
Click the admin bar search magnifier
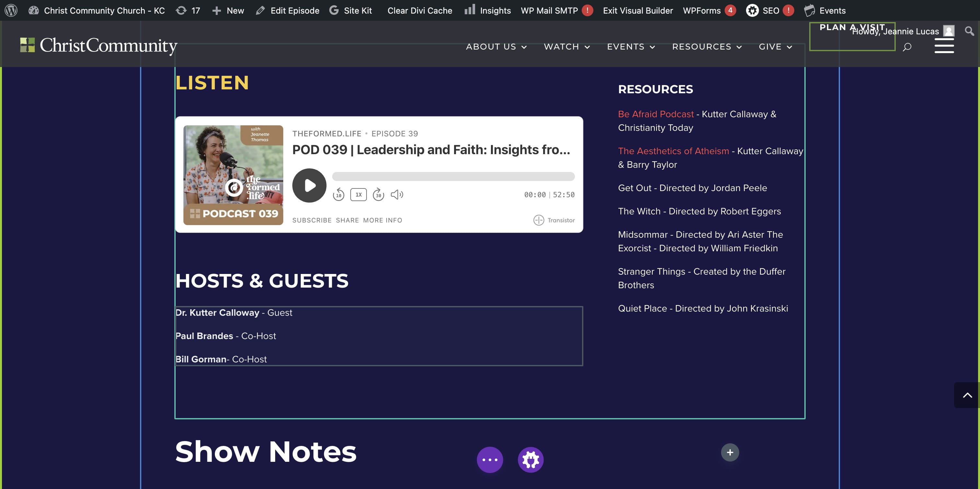pyautogui.click(x=969, y=31)
